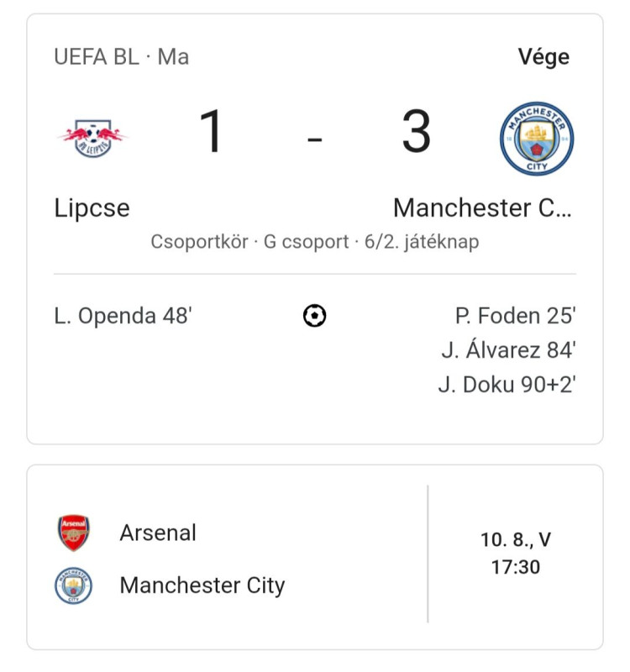Open the truncated Manchester C... team name

[482, 207]
